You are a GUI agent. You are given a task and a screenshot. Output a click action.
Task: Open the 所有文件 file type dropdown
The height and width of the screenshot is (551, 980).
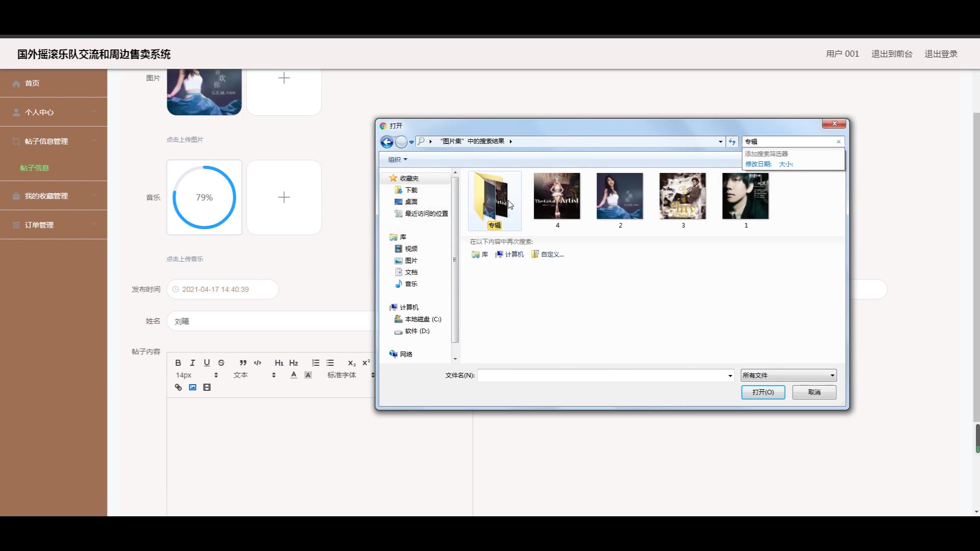pos(788,375)
